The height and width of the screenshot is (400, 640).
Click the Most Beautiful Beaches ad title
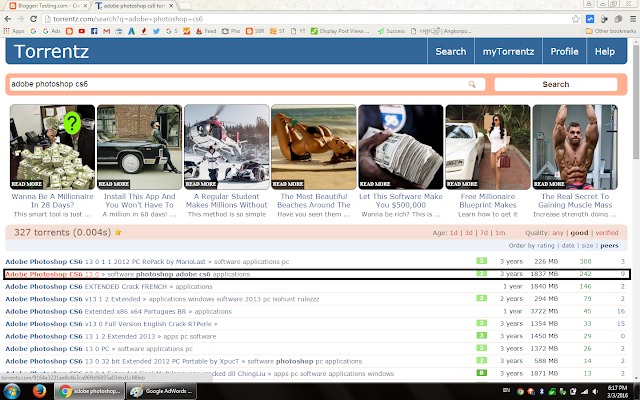[314, 201]
